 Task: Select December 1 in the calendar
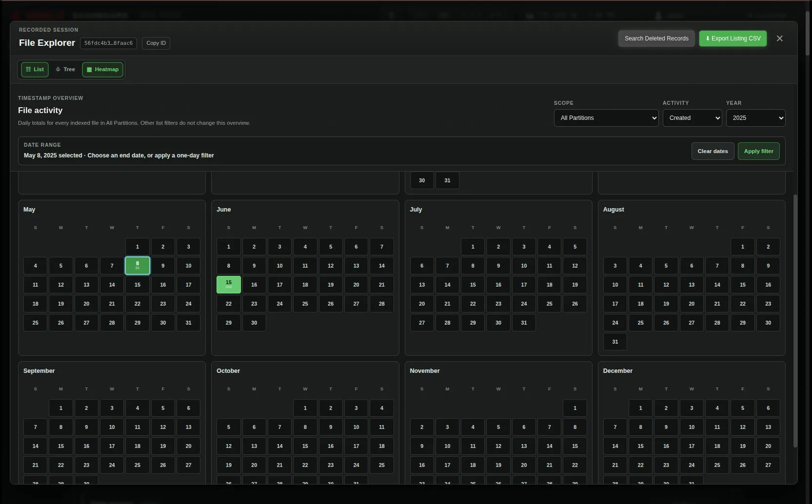click(640, 408)
